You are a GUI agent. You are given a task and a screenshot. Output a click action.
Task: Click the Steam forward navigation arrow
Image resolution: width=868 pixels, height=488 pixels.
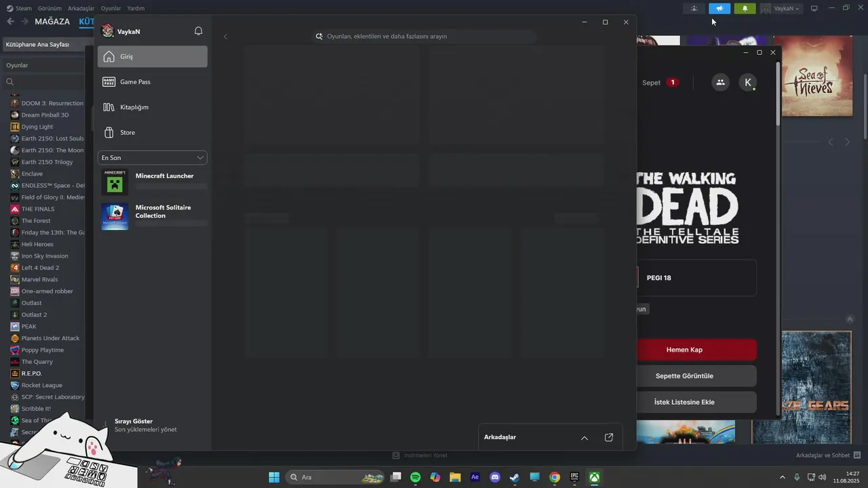coord(24,22)
